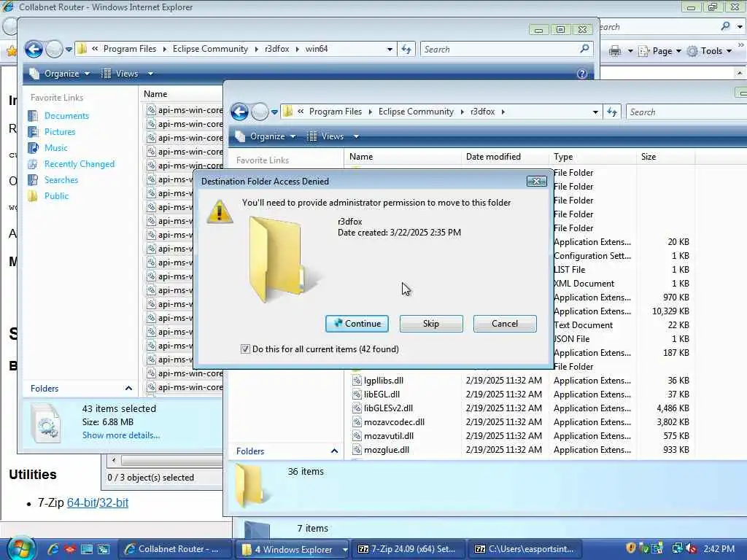The width and height of the screenshot is (747, 560).
Task: Expand address bar dropdown in r3dfox window
Action: (595, 112)
